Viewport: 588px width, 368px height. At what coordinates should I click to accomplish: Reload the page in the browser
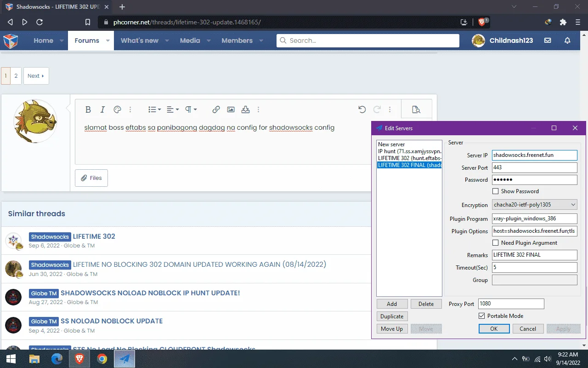point(40,22)
